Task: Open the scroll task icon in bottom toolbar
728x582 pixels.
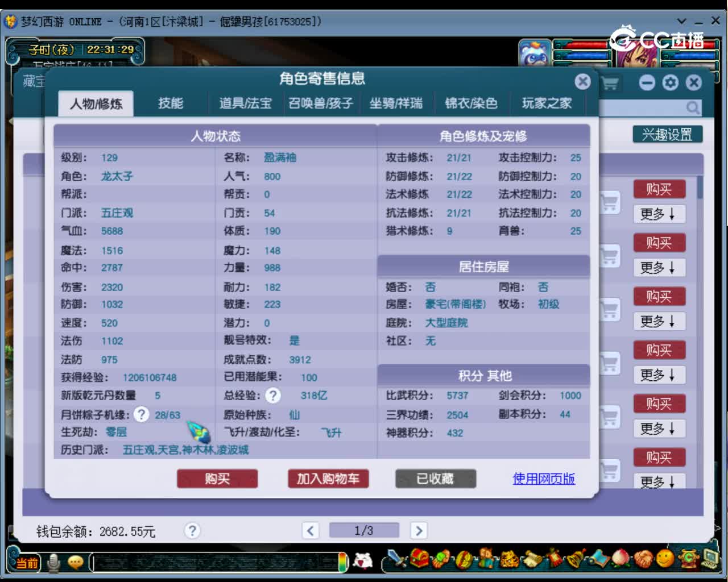Action: pyautogui.click(x=532, y=559)
